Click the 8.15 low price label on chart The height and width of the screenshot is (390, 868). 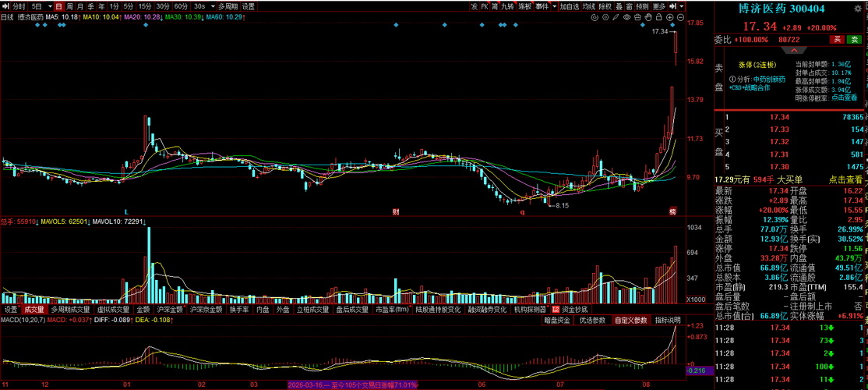pyautogui.click(x=562, y=205)
